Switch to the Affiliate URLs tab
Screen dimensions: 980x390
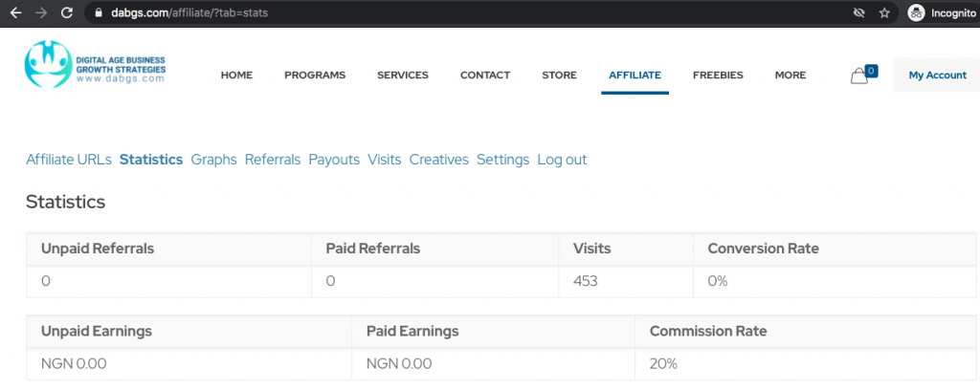click(x=69, y=160)
